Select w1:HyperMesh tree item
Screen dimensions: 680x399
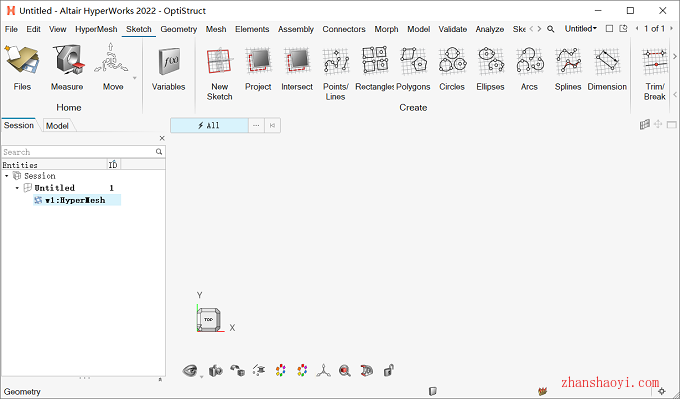pyautogui.click(x=77, y=200)
